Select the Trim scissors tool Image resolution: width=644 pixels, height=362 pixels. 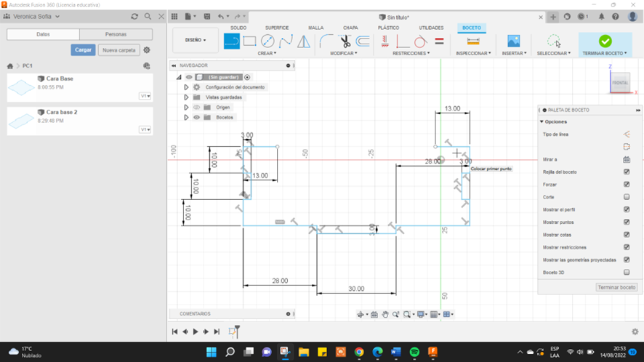coord(345,41)
